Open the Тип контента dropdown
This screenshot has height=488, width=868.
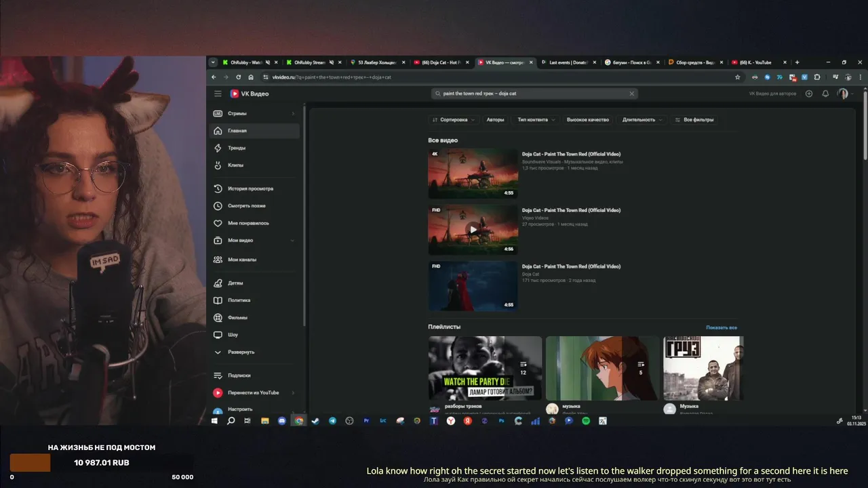(536, 120)
